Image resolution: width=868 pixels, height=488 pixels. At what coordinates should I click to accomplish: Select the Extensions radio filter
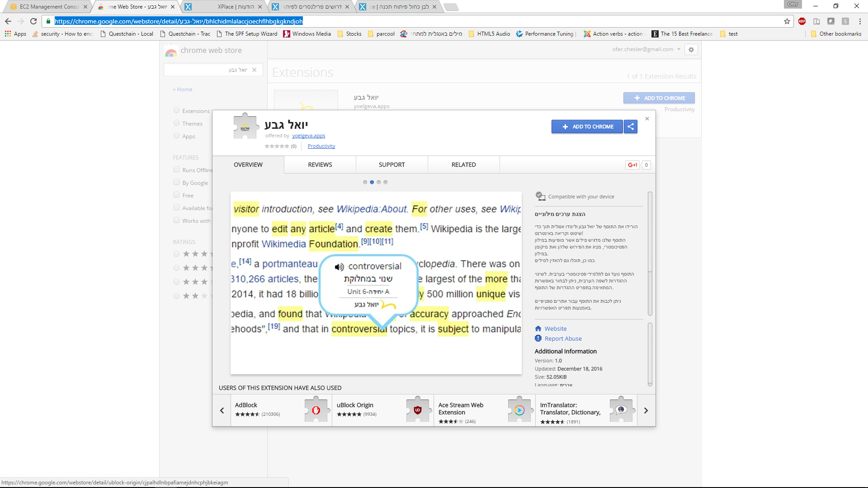click(177, 110)
